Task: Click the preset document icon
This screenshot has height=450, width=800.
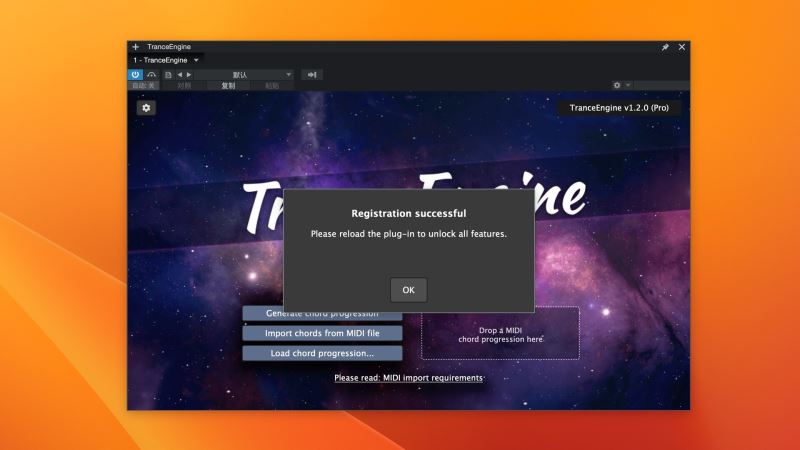Action: 168,74
